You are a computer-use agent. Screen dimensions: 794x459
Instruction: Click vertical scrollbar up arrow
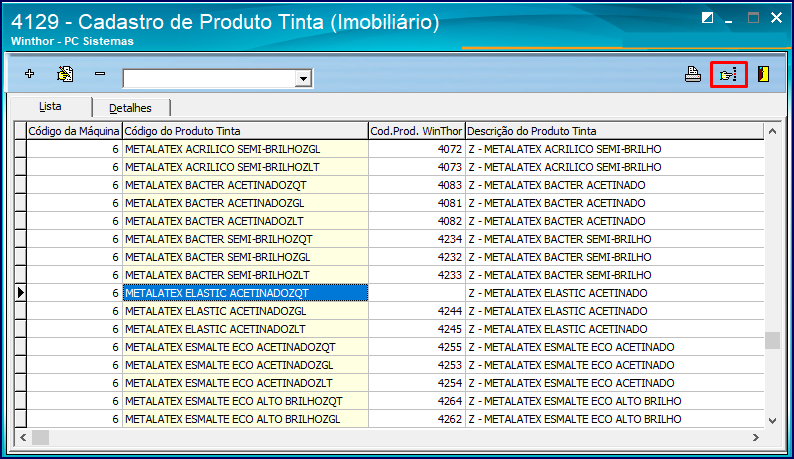[x=772, y=131]
